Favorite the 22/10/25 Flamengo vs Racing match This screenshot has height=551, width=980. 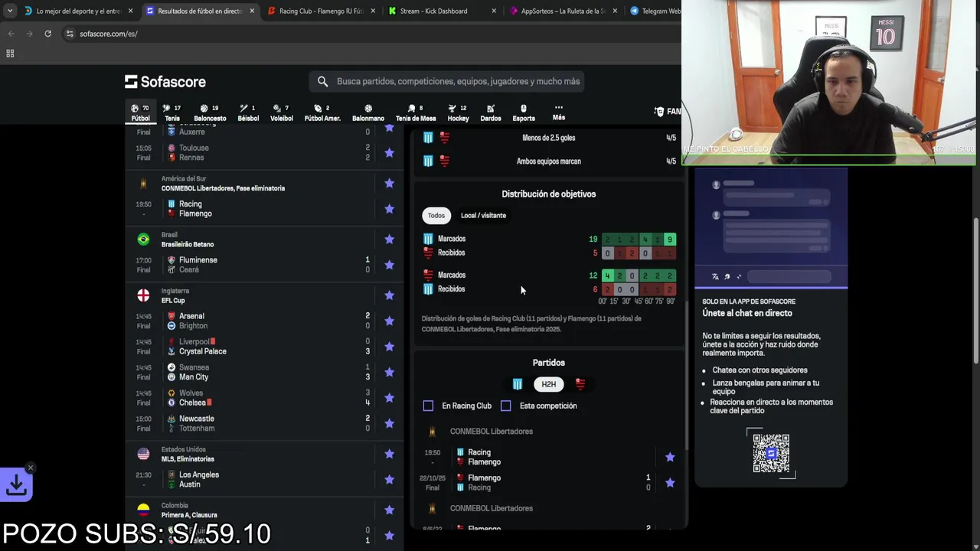click(670, 483)
